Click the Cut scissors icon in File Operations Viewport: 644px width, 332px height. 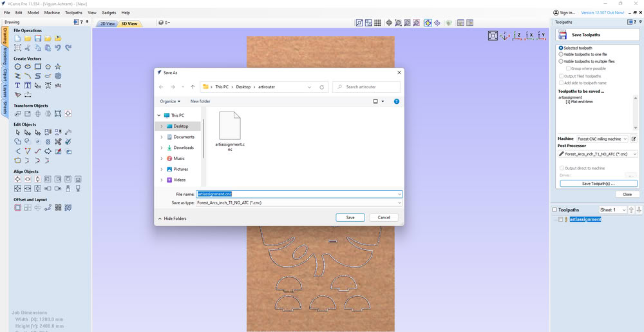[28, 48]
